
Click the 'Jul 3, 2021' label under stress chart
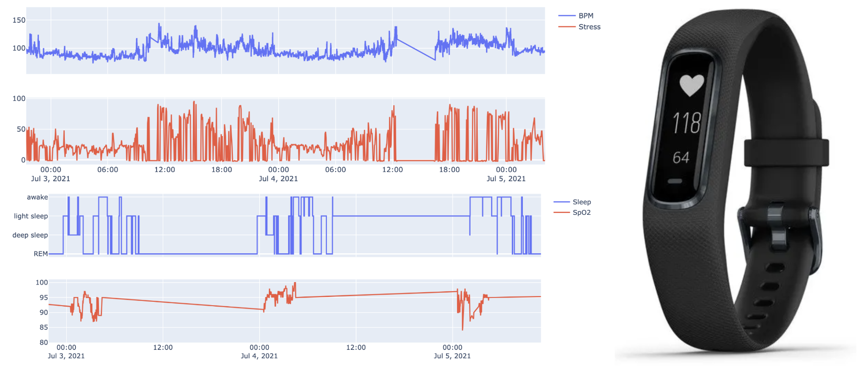click(x=50, y=179)
